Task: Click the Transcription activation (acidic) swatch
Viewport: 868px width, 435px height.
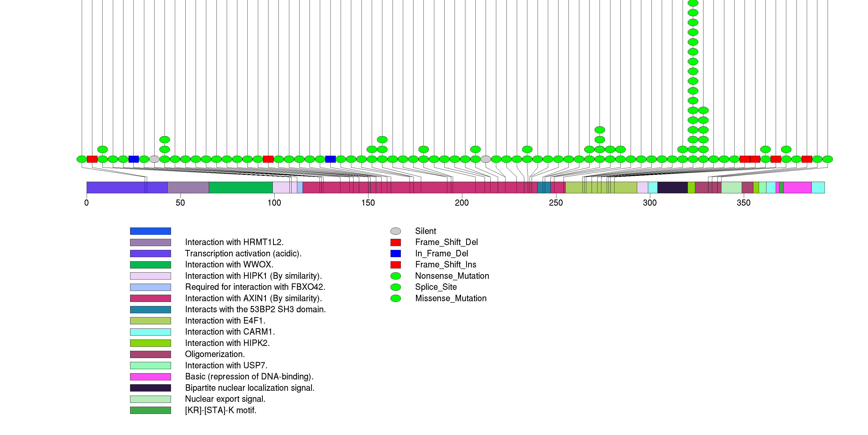Action: pyautogui.click(x=150, y=253)
